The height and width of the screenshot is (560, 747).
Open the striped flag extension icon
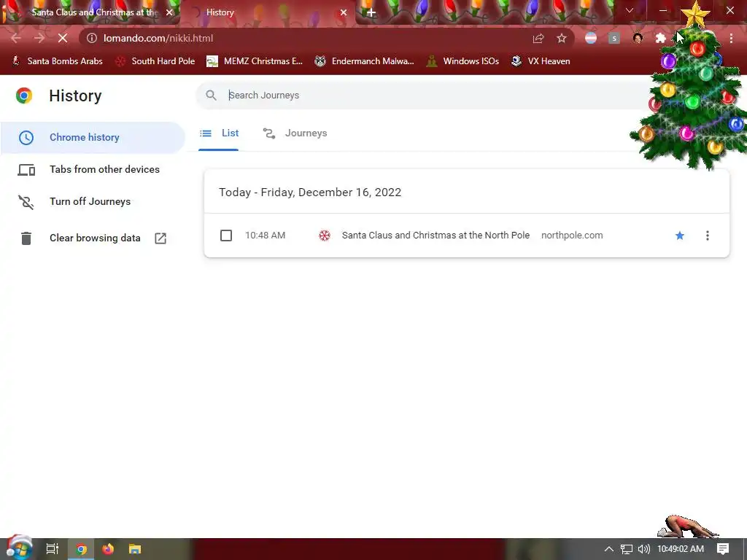591,38
